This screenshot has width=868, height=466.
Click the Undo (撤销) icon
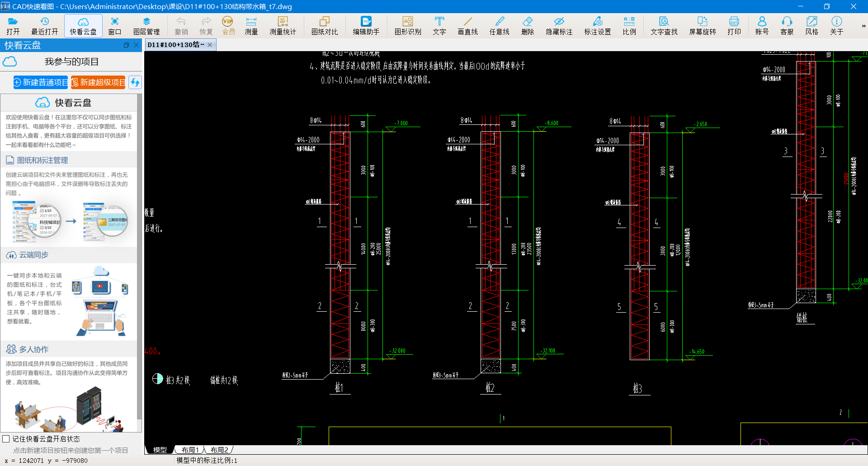181,26
